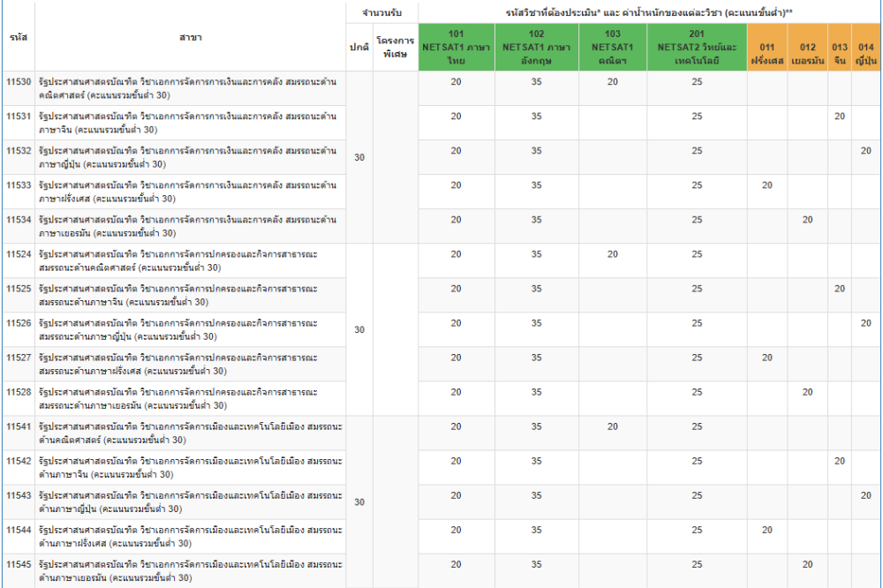Image resolution: width=883 pixels, height=588 pixels.
Task: Select program code 11530
Action: pos(19,82)
